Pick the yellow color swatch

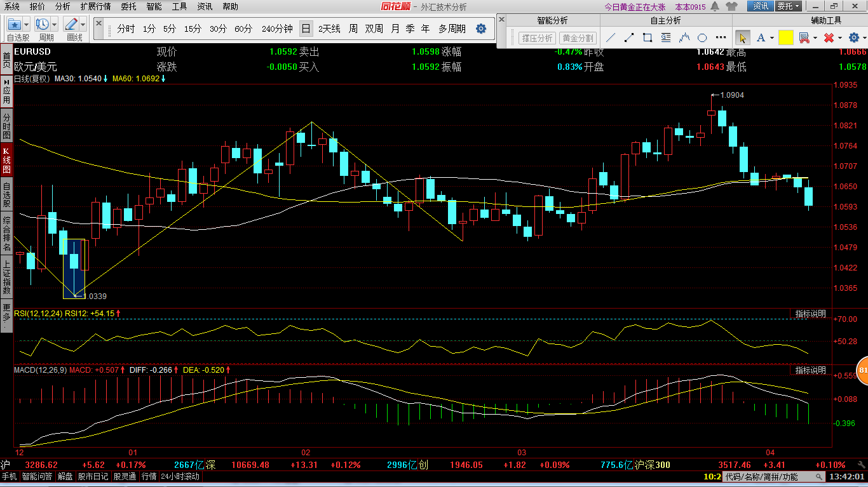pyautogui.click(x=786, y=37)
